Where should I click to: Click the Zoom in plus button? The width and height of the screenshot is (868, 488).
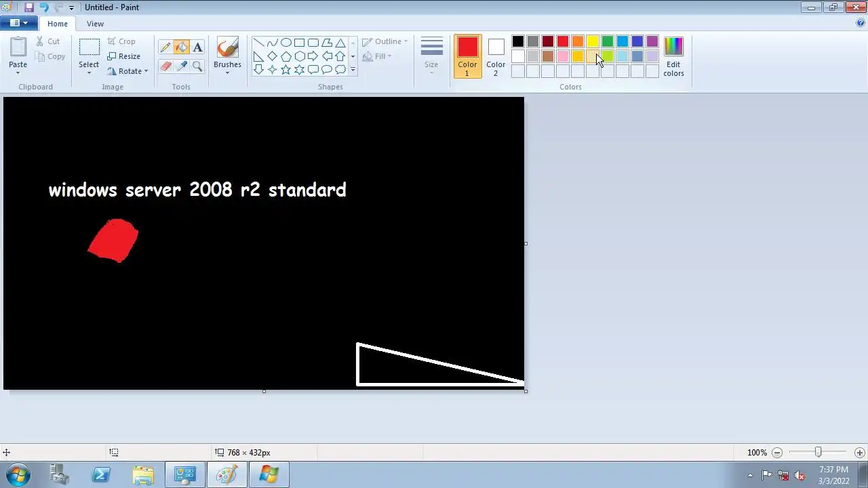[x=860, y=452]
